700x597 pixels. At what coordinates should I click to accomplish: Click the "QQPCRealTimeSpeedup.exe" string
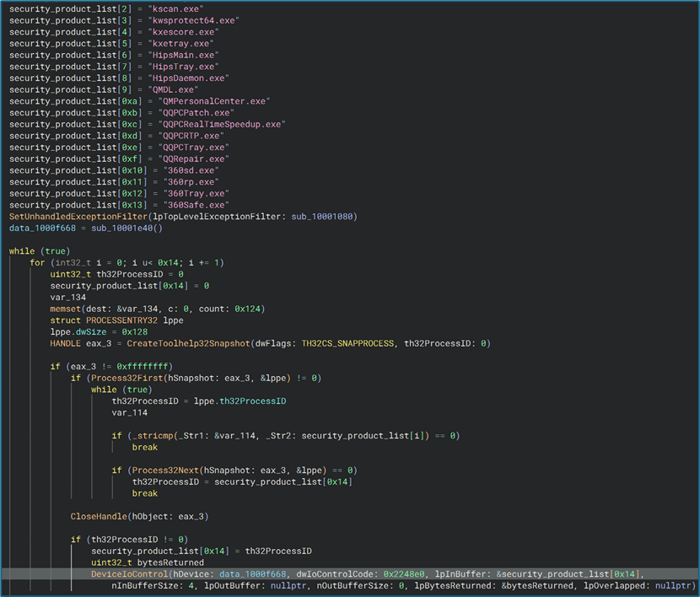[x=222, y=124]
